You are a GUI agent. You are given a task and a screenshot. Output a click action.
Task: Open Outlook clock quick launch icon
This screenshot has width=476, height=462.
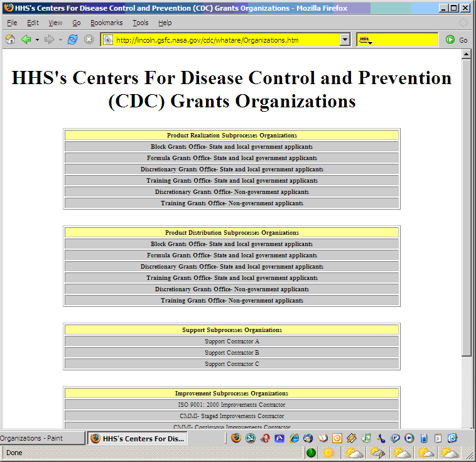[x=337, y=438]
